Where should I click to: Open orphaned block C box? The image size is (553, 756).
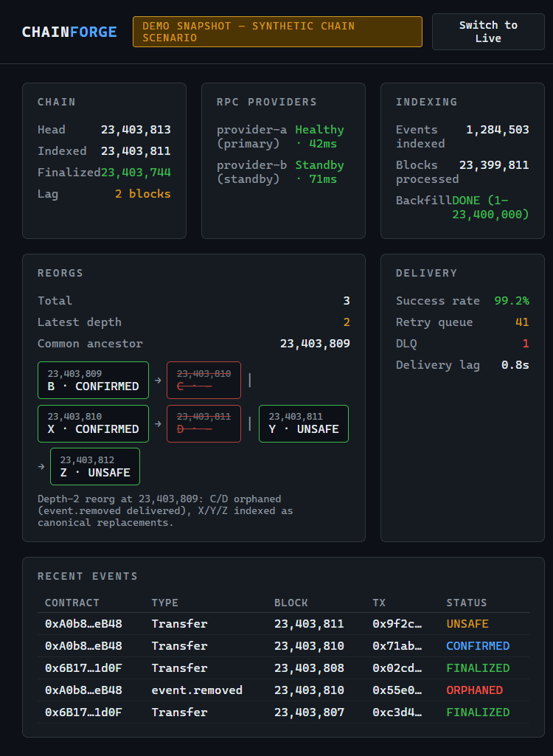[204, 381]
